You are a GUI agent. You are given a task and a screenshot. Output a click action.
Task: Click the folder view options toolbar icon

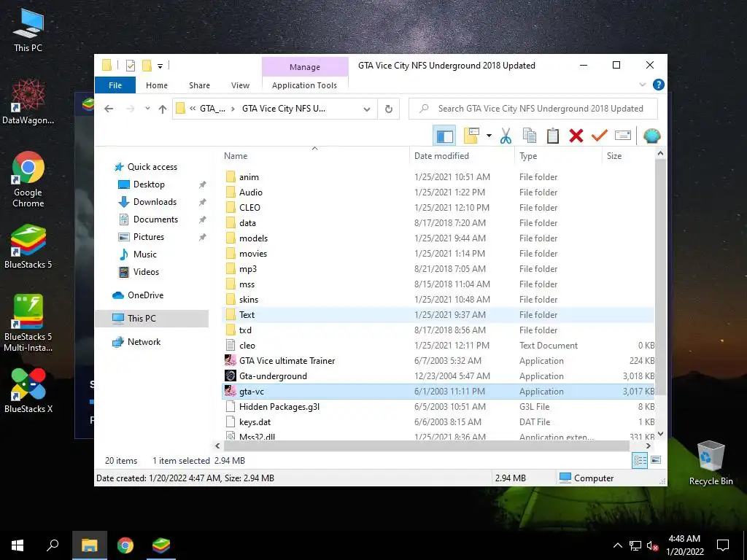click(471, 136)
